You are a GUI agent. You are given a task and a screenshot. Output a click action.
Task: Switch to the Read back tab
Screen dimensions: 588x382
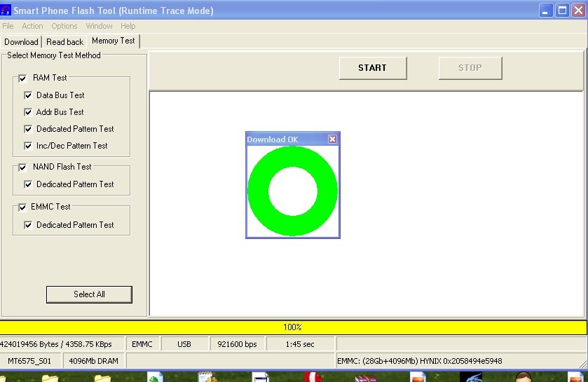click(64, 42)
